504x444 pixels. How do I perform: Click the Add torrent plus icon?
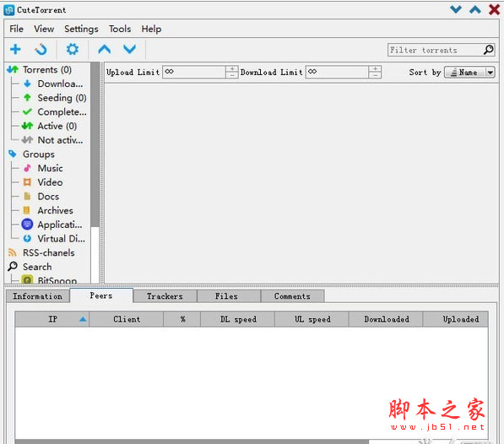pos(15,50)
